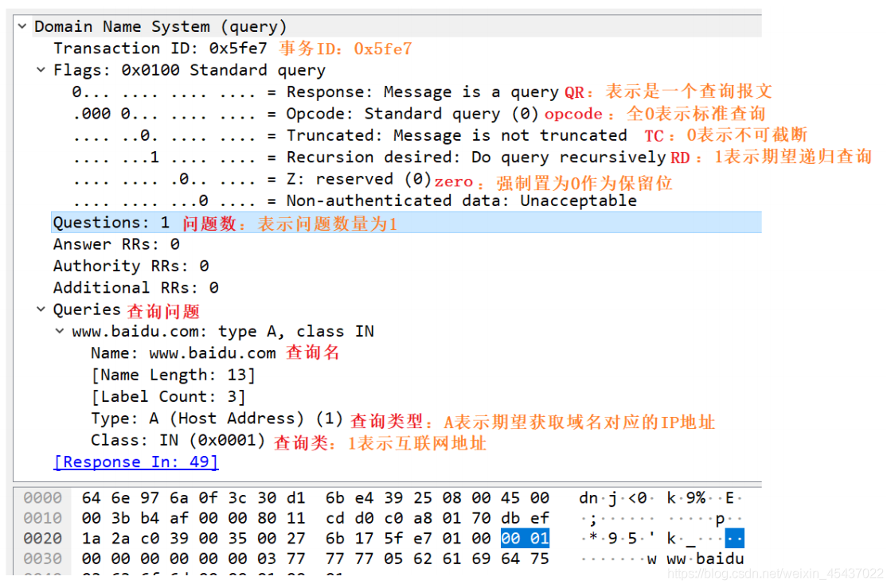Select the Response: Message is a query row
This screenshot has height=588, width=891.
pos(315,92)
